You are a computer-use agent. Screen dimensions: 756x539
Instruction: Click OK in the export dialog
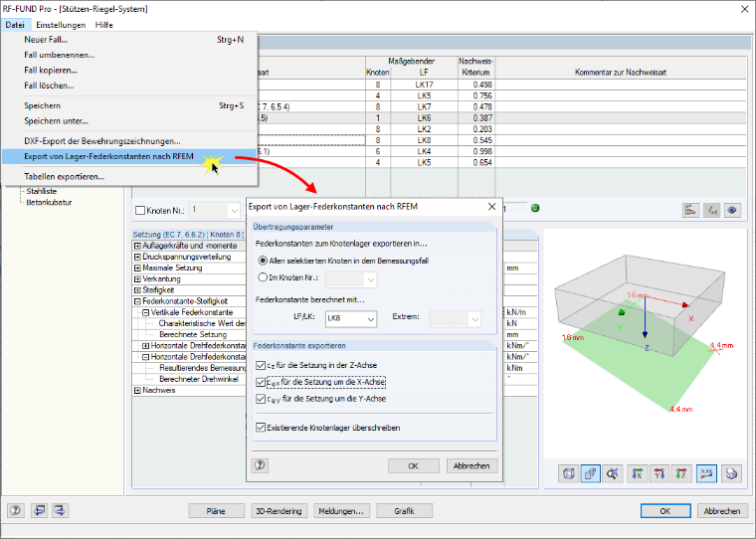[414, 465]
